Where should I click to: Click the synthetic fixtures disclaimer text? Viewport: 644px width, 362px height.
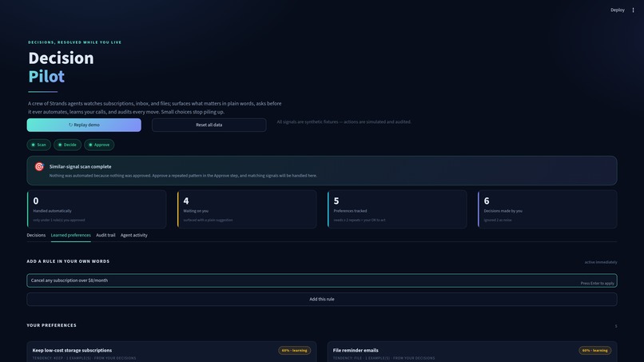click(344, 121)
